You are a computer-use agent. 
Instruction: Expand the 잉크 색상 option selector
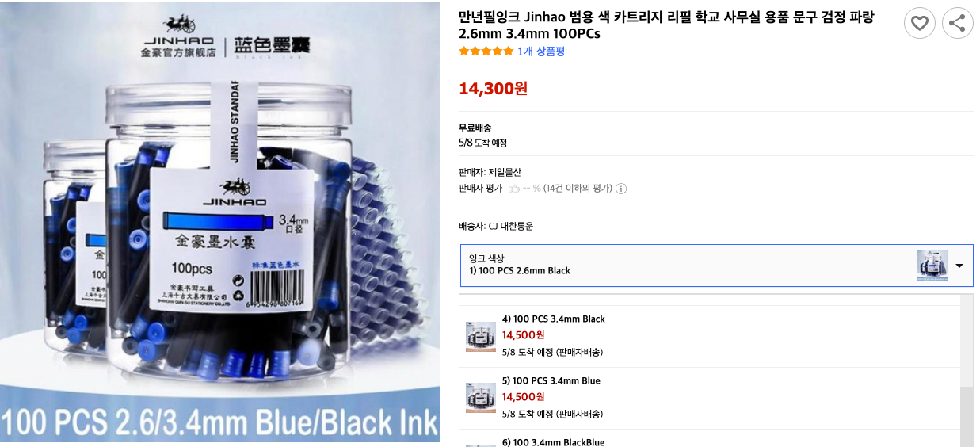click(x=716, y=266)
